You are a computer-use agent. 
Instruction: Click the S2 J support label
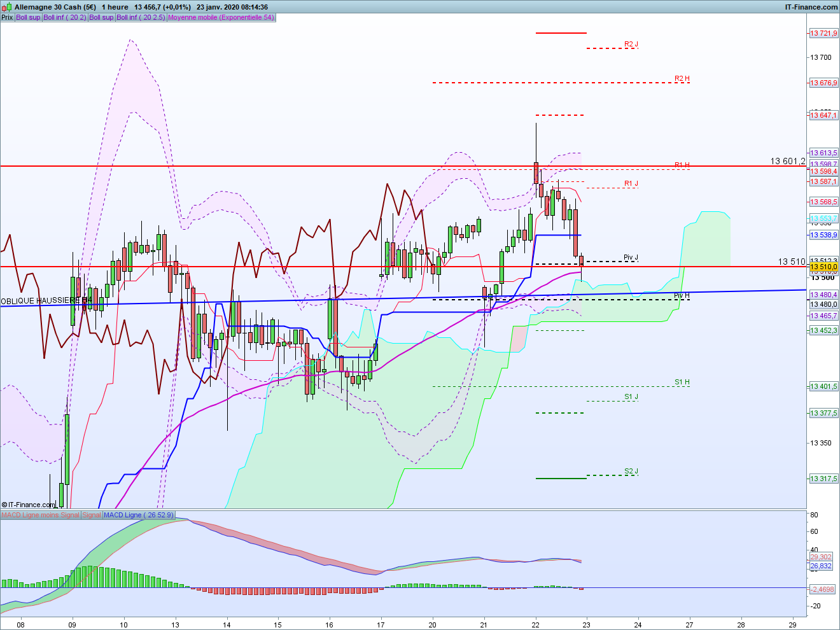click(x=631, y=472)
